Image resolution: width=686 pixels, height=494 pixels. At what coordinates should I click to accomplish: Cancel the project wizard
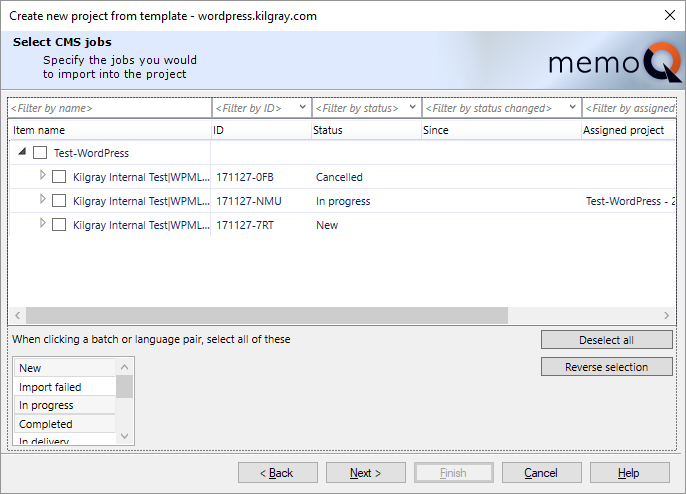542,473
